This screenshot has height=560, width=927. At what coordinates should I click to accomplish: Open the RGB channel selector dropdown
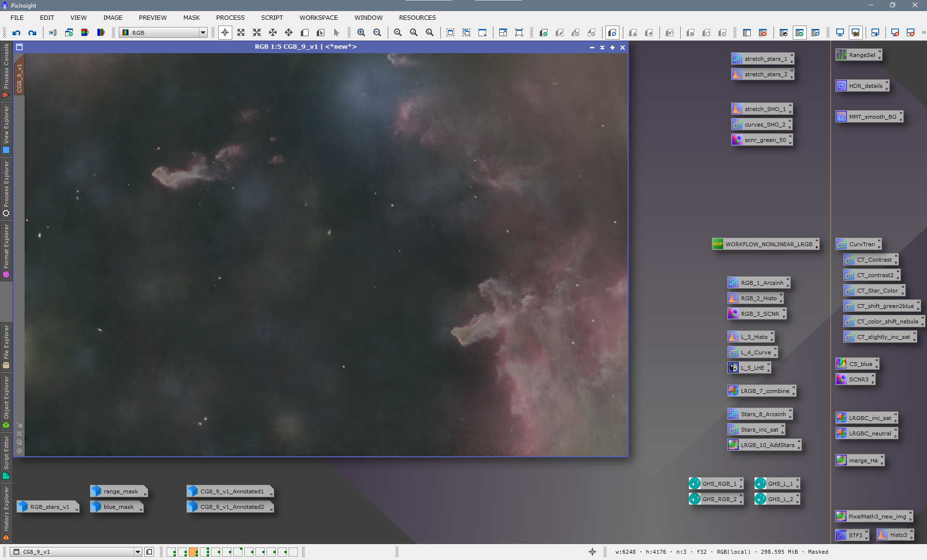tap(163, 33)
